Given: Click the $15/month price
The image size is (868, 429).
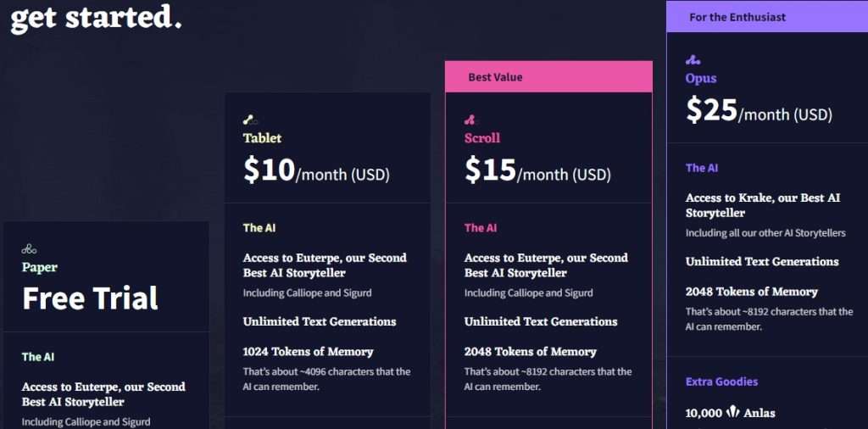Looking at the screenshot, I should (537, 170).
